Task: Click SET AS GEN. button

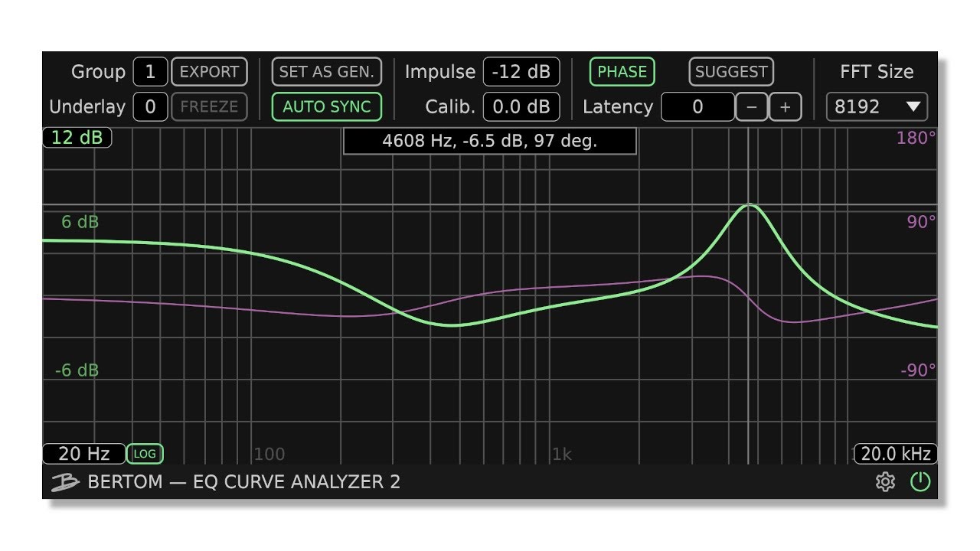Action: coord(327,71)
